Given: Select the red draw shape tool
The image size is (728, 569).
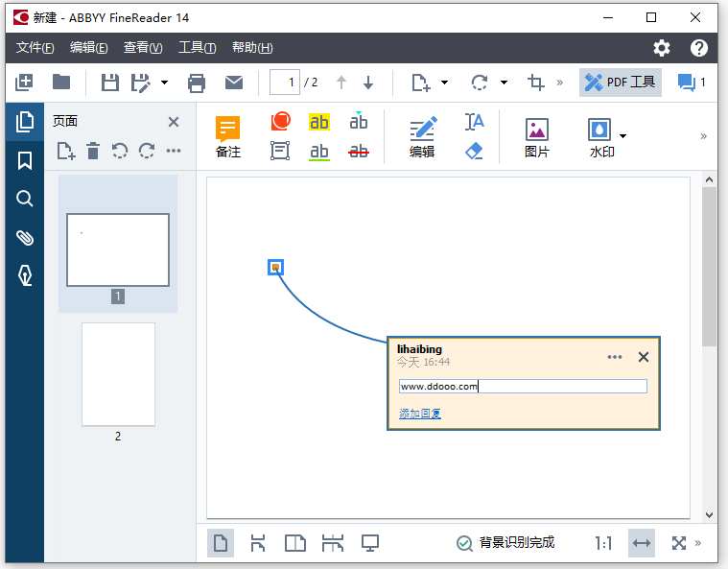Looking at the screenshot, I should coord(280,121).
